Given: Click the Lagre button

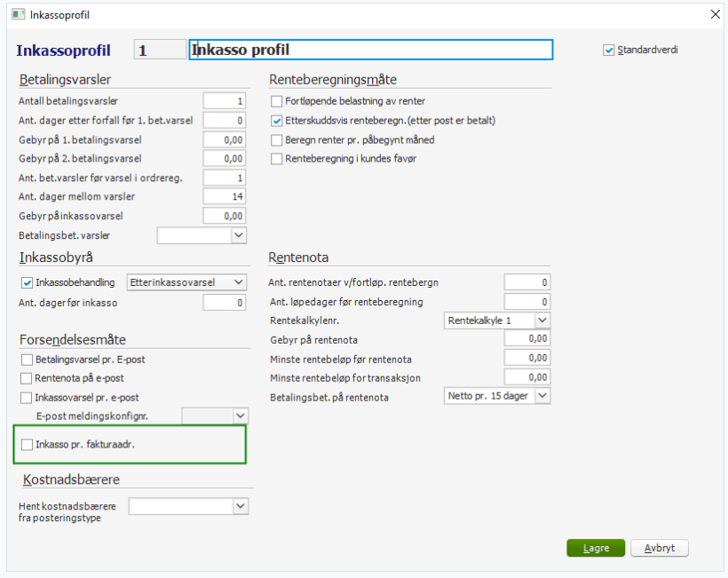Looking at the screenshot, I should (x=596, y=549).
